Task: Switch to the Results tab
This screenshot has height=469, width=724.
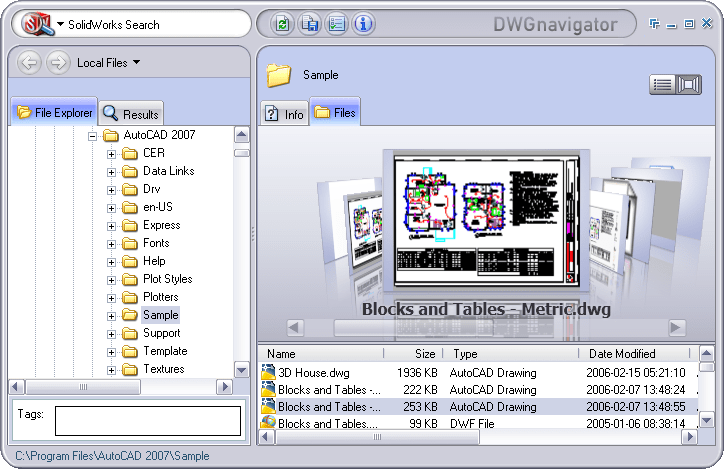Action: (x=131, y=114)
